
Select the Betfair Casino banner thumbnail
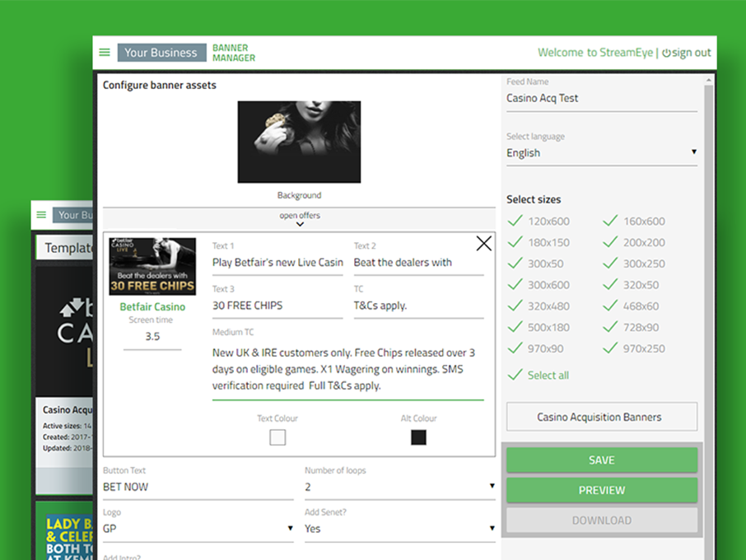pos(152,267)
